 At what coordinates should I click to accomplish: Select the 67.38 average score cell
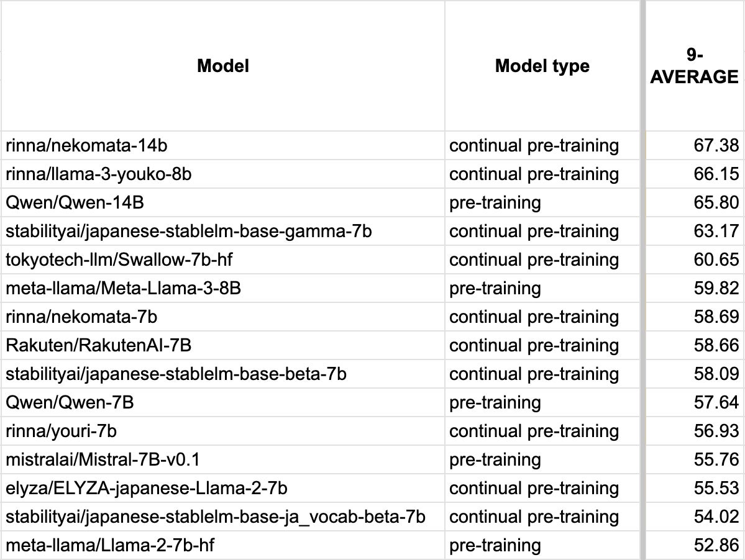click(716, 146)
